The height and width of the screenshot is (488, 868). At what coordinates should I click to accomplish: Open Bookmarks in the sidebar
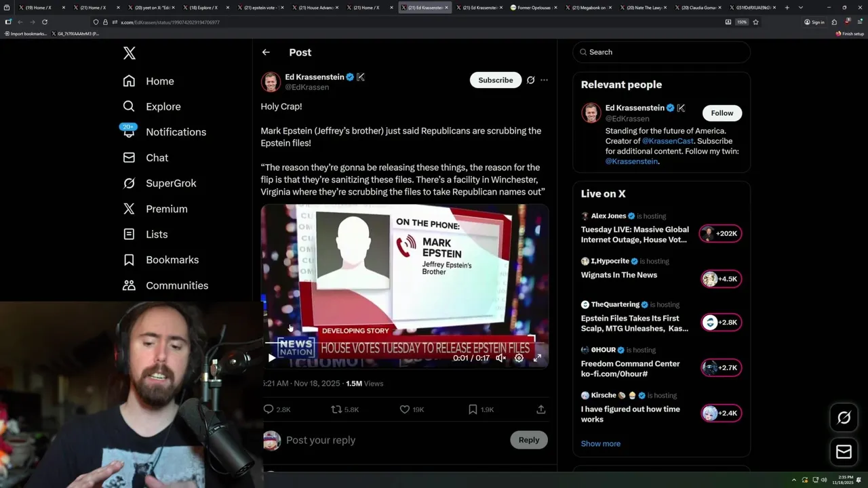pyautogui.click(x=161, y=260)
